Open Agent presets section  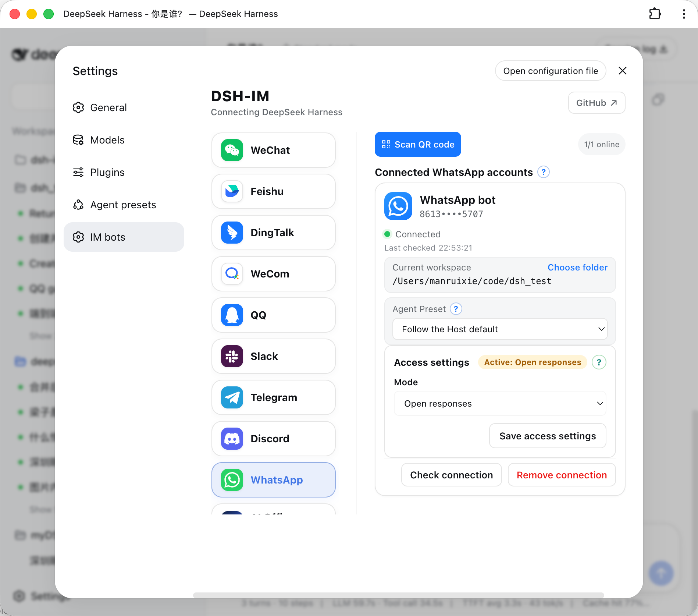point(124,205)
